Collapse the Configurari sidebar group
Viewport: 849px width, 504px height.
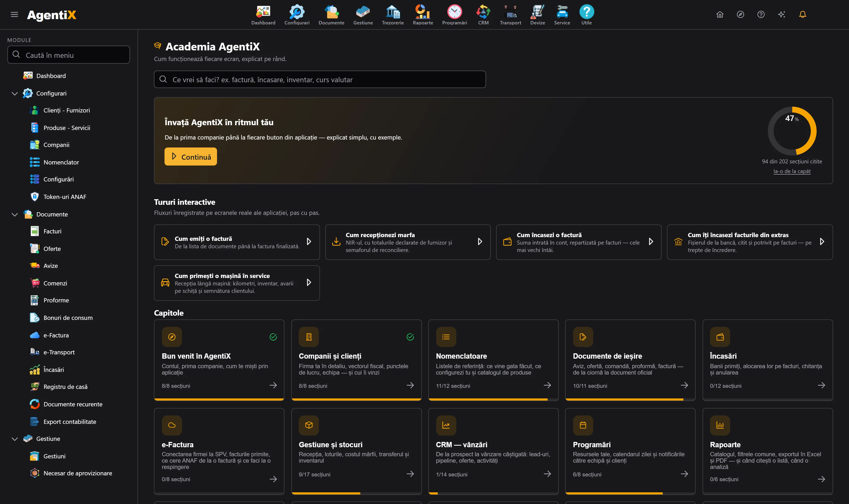pos(15,93)
